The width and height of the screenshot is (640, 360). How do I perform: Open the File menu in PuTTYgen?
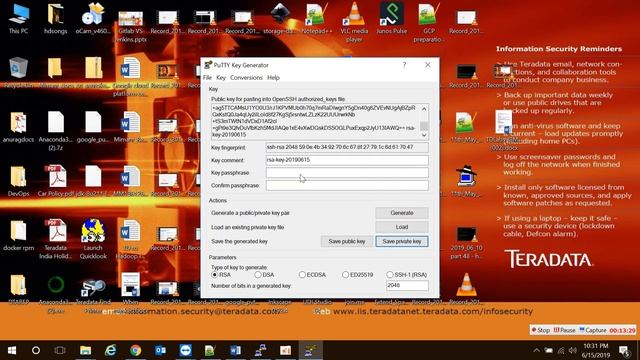[x=207, y=78]
